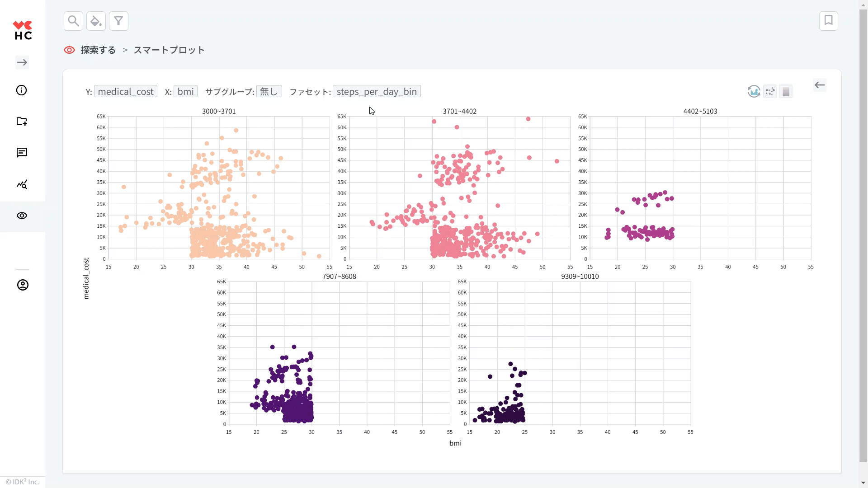Viewport: 868px width, 488px height.
Task: Click the bookmark icon
Action: click(x=828, y=21)
